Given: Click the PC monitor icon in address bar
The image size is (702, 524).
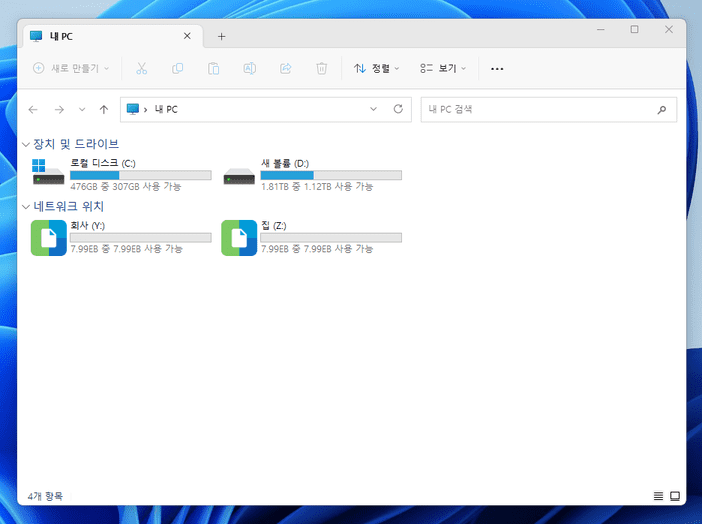Looking at the screenshot, I should pyautogui.click(x=133, y=109).
